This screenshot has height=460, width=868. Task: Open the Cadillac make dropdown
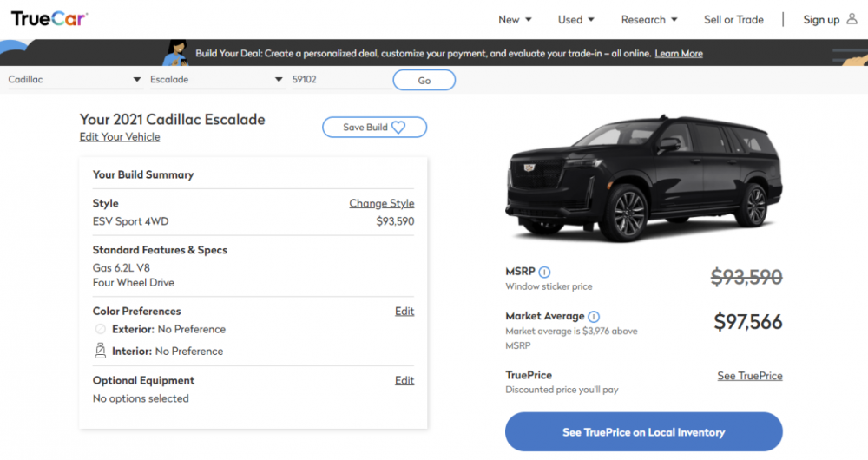[75, 80]
